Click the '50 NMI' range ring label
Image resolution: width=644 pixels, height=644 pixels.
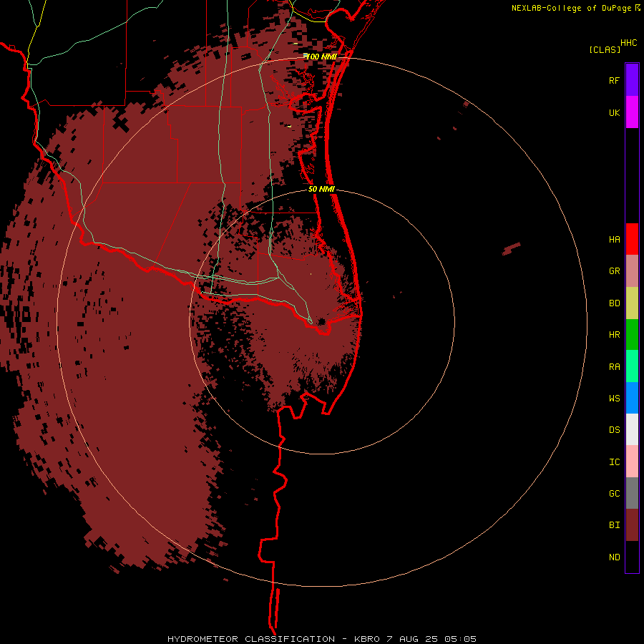[321, 189]
